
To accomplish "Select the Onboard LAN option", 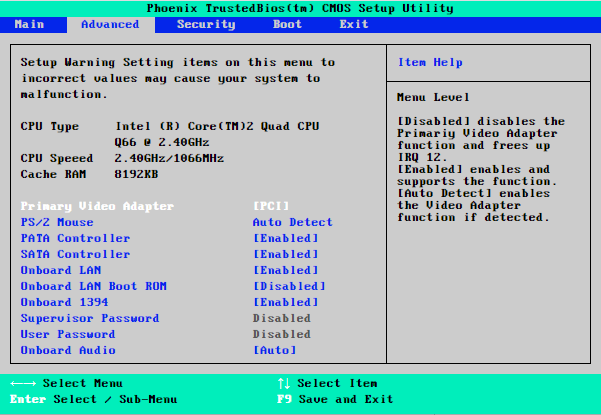I will click(x=61, y=270).
